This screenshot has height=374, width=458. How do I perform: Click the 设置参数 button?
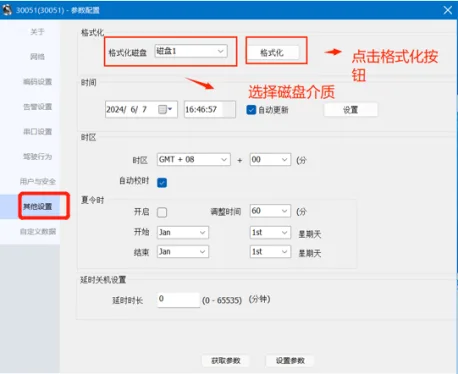[x=290, y=361]
